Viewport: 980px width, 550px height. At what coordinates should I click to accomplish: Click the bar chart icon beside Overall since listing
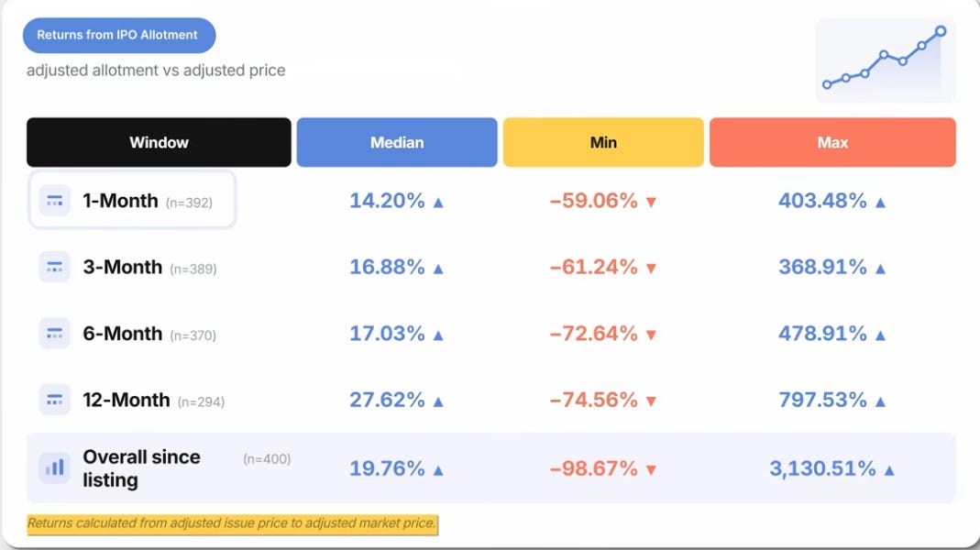click(x=54, y=467)
